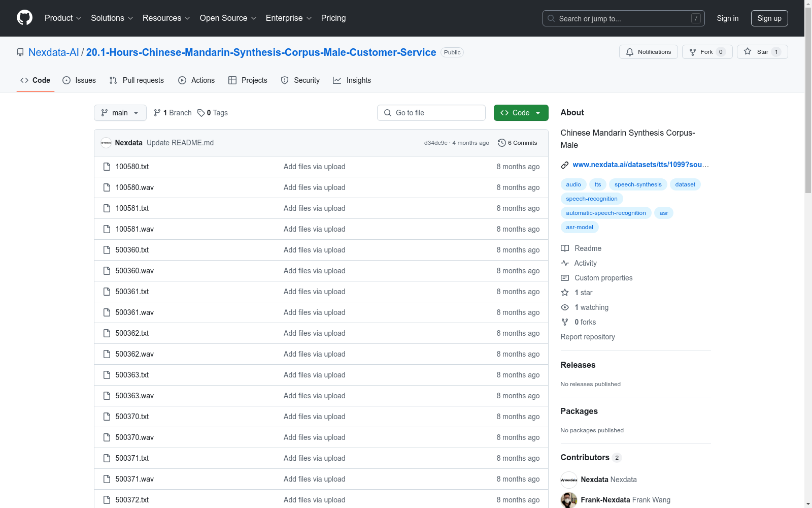
Task: Expand the Open Source menu
Action: (228, 18)
